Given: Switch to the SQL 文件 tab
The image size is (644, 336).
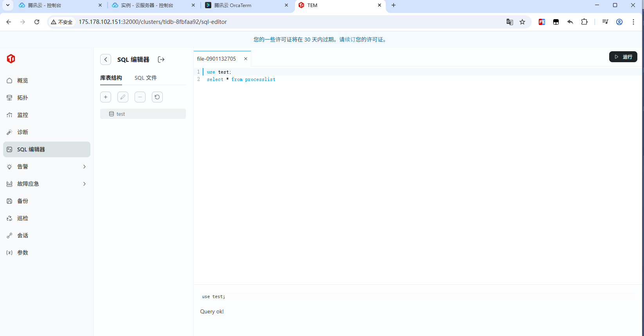Looking at the screenshot, I should [x=146, y=78].
